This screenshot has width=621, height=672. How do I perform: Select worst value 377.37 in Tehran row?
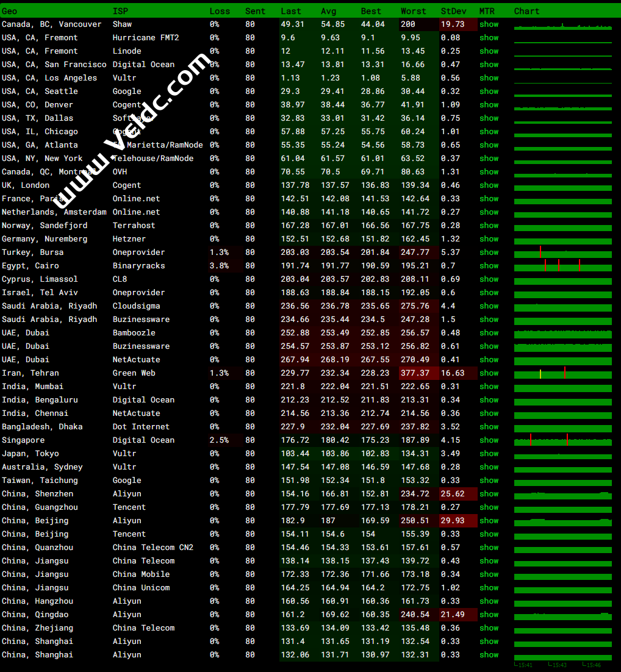click(x=415, y=373)
